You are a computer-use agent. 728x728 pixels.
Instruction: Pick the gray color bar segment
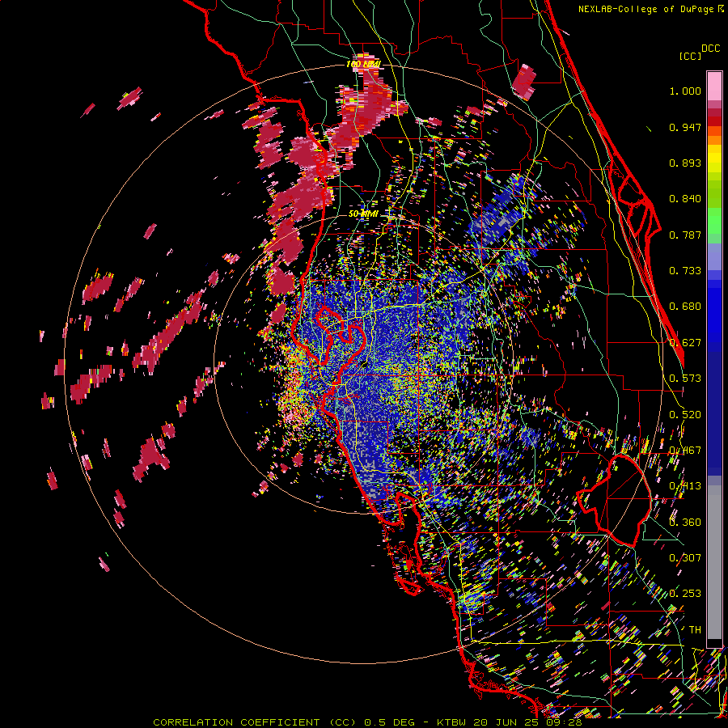(x=714, y=562)
